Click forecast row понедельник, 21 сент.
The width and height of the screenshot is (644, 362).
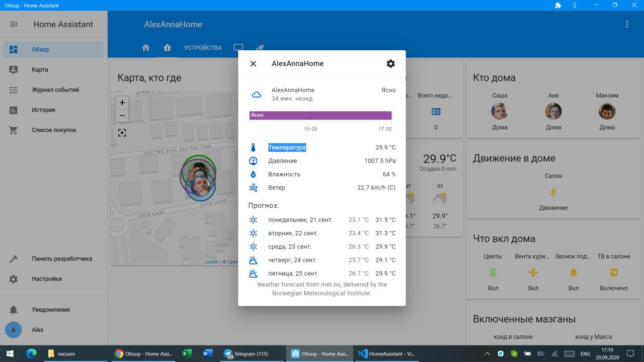[322, 220]
